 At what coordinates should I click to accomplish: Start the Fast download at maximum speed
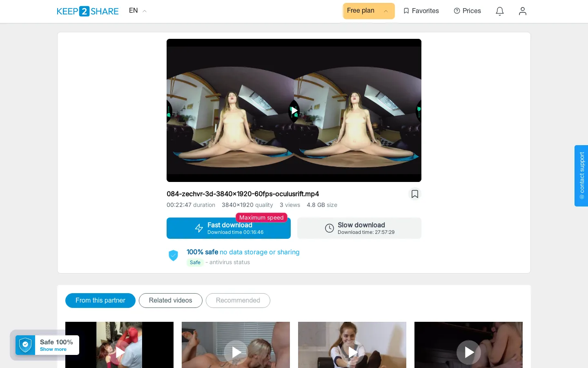click(229, 228)
